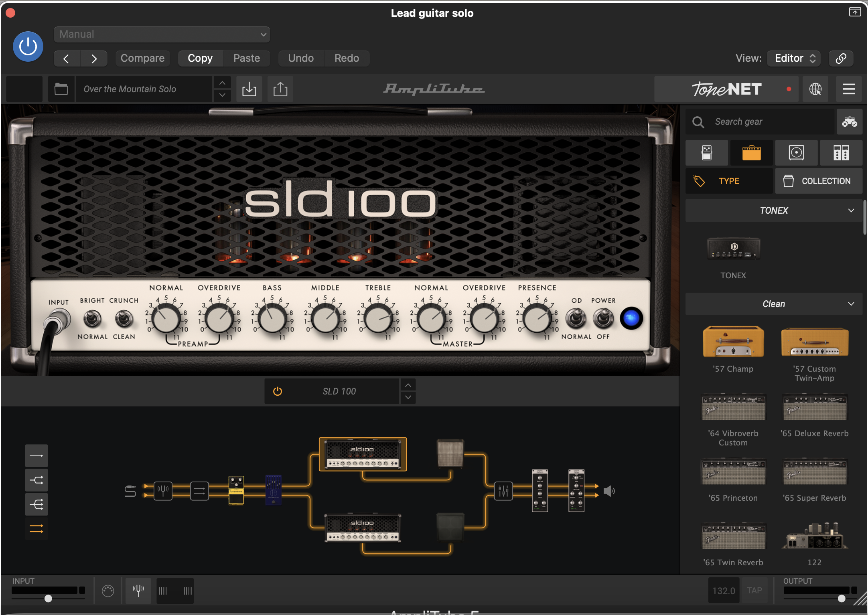Screen dimensions: 868x615
Task: Click the link chain icon
Action: [x=841, y=59]
